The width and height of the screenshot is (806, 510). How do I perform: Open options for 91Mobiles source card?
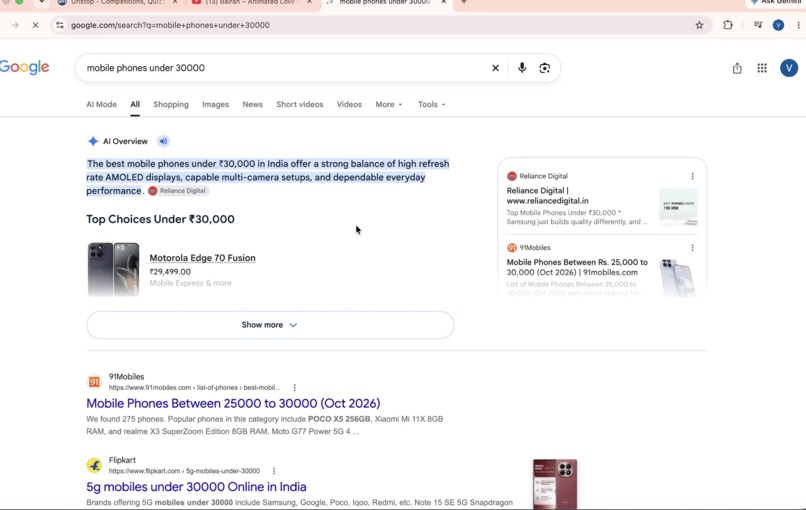[692, 248]
